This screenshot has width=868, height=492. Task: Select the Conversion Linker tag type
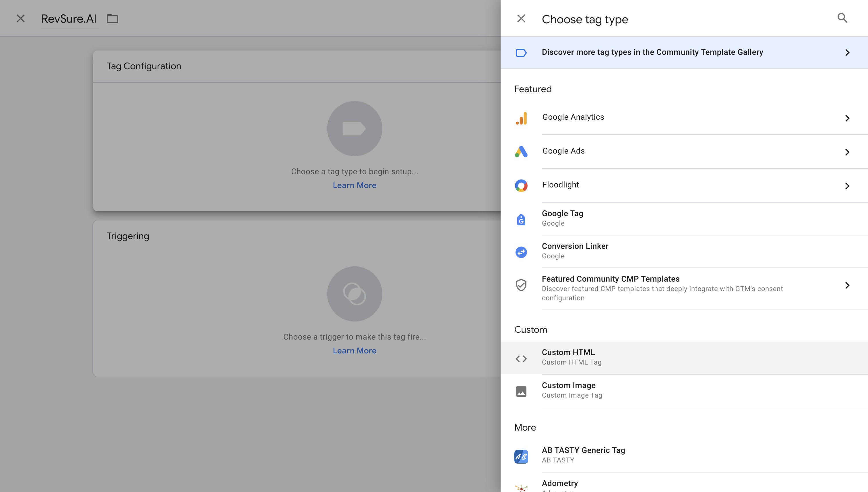[575, 251]
